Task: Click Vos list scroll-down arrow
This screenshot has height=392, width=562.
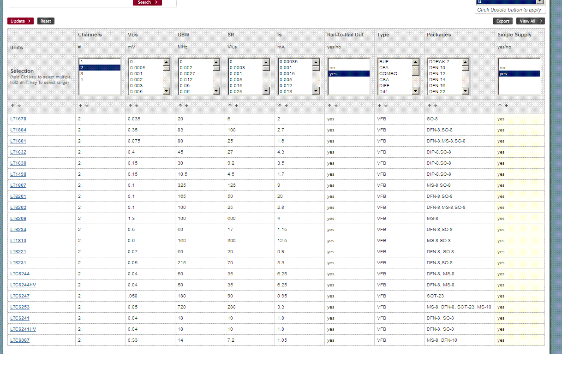Action: [167, 91]
